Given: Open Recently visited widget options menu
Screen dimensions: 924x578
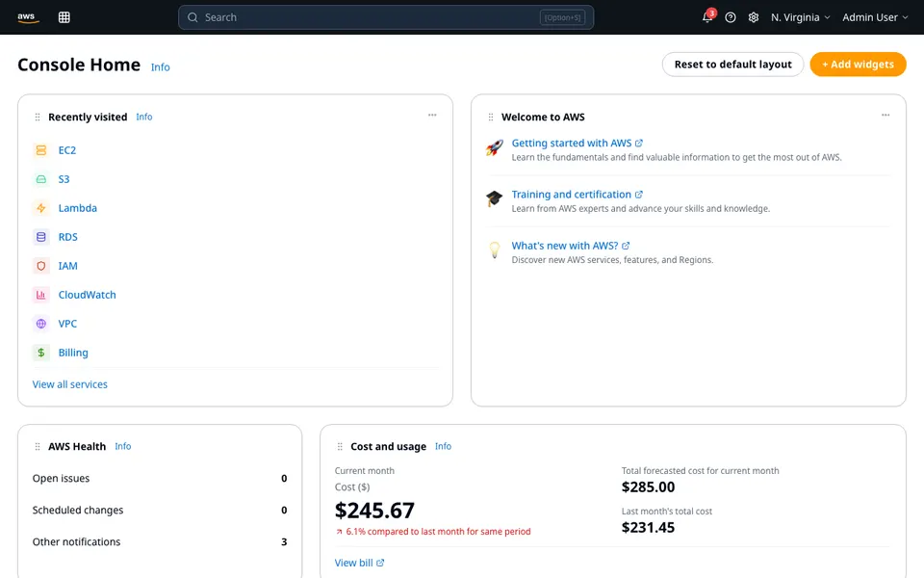Looking at the screenshot, I should point(432,115).
